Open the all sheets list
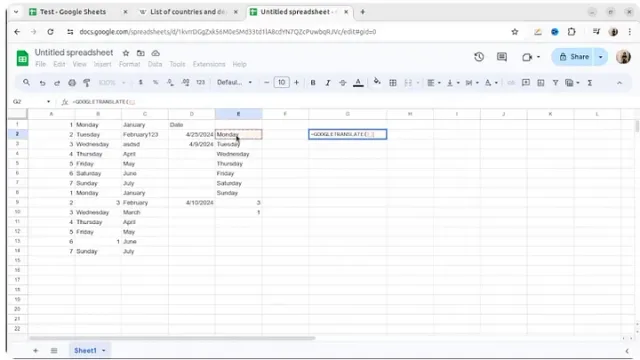The image size is (640, 360). click(54, 350)
